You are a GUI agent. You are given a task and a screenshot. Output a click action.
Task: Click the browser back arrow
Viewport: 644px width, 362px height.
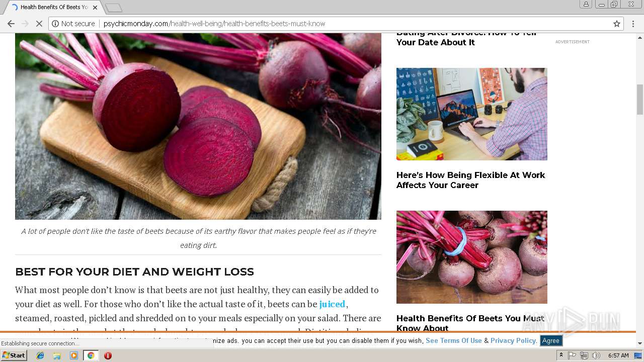click(11, 24)
